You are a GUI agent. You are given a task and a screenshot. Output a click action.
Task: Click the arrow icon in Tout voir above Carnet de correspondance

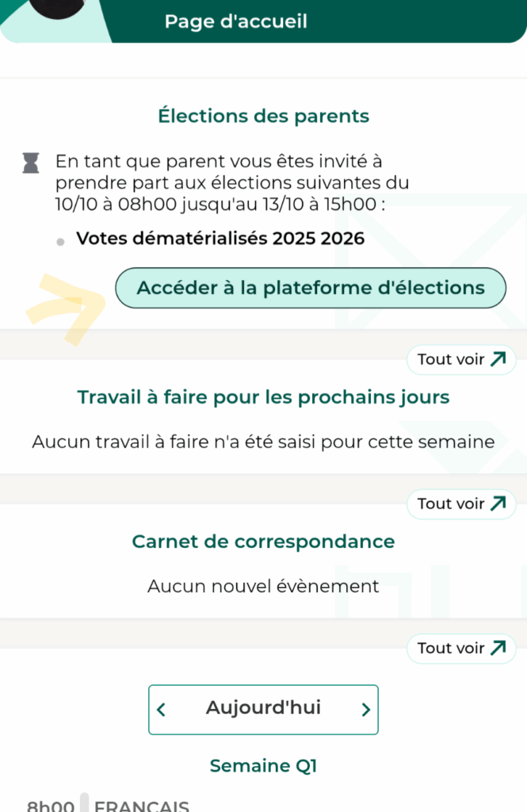(x=498, y=504)
